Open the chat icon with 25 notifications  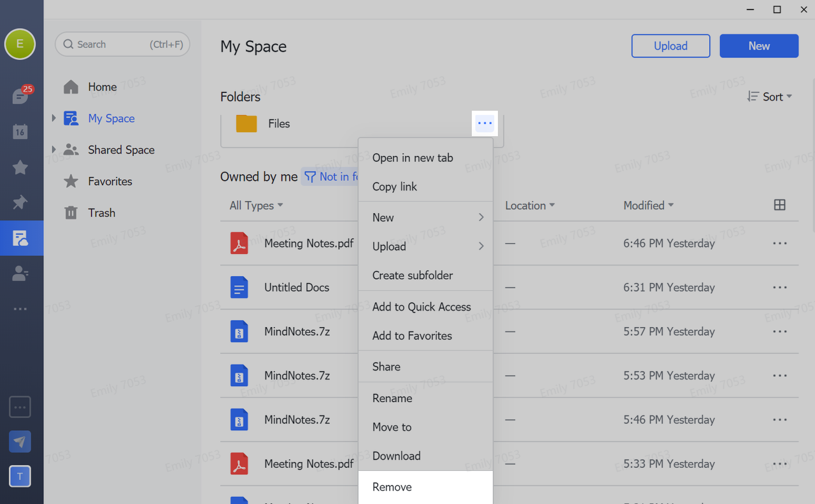[x=20, y=94]
